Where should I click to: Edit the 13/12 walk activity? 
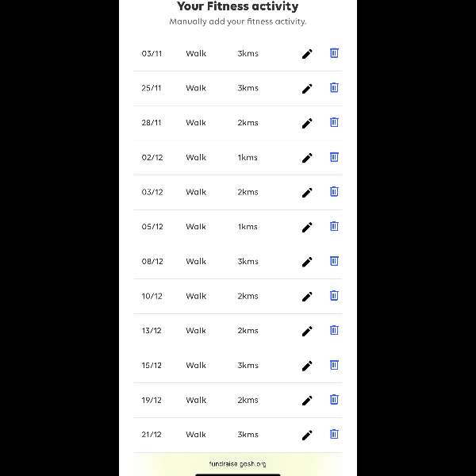pos(307,331)
